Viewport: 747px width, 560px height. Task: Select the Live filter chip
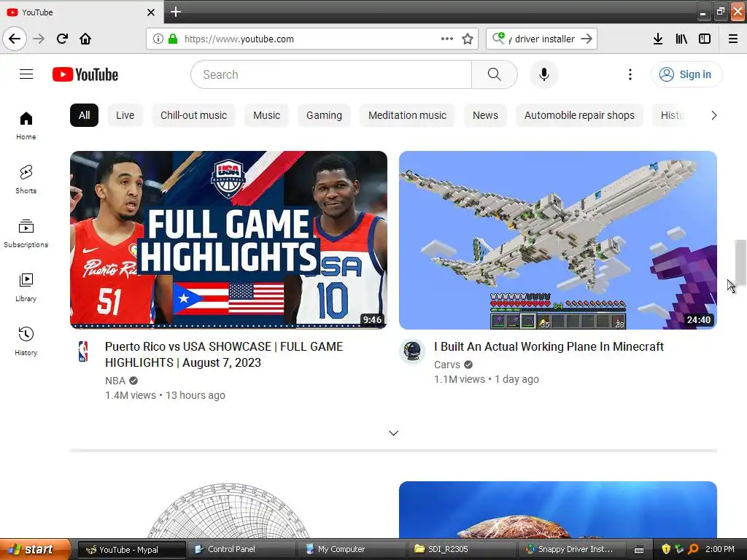pyautogui.click(x=125, y=115)
